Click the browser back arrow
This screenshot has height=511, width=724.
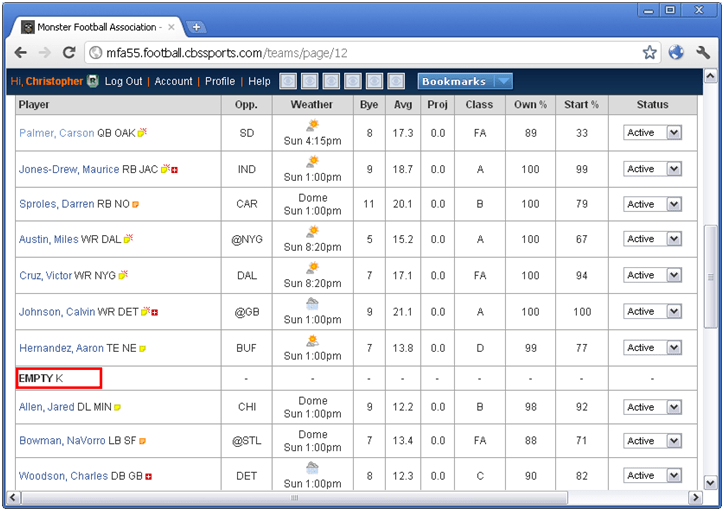[x=20, y=53]
